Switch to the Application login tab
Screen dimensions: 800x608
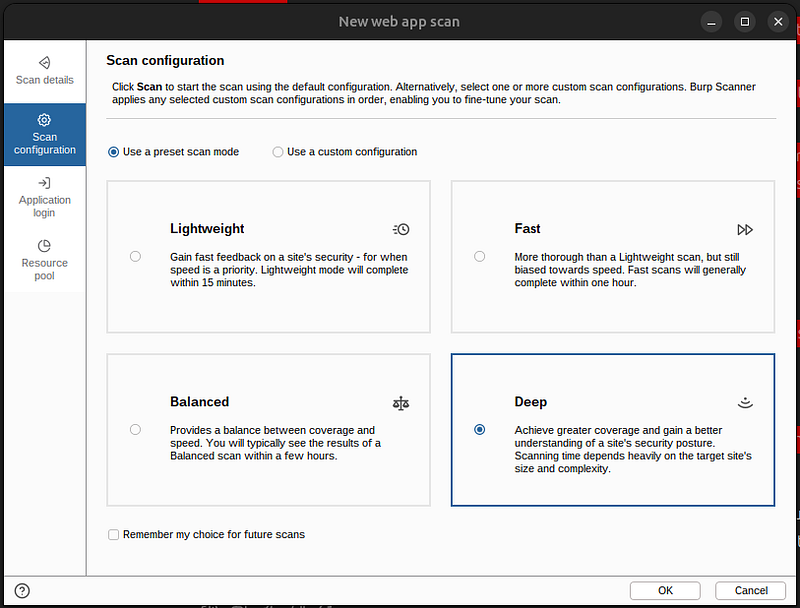44,197
